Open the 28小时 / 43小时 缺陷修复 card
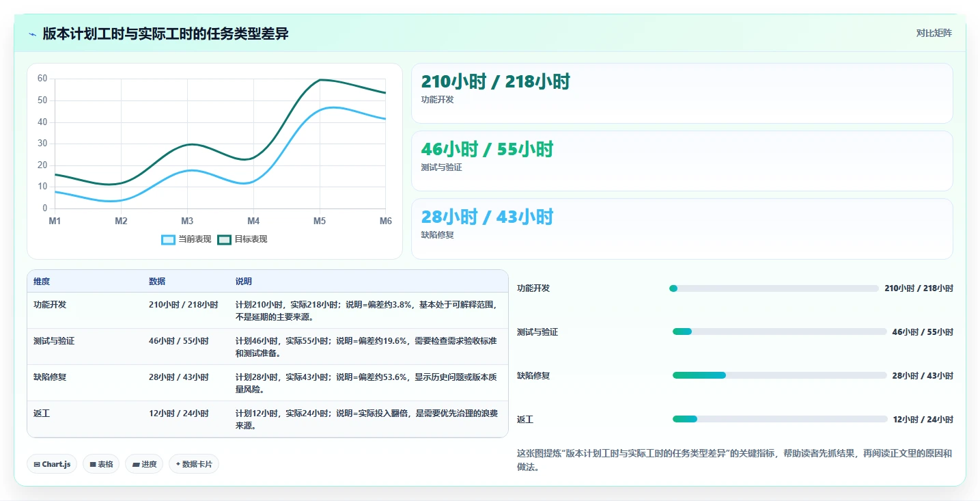Image resolution: width=980 pixels, height=501 pixels. (682, 229)
